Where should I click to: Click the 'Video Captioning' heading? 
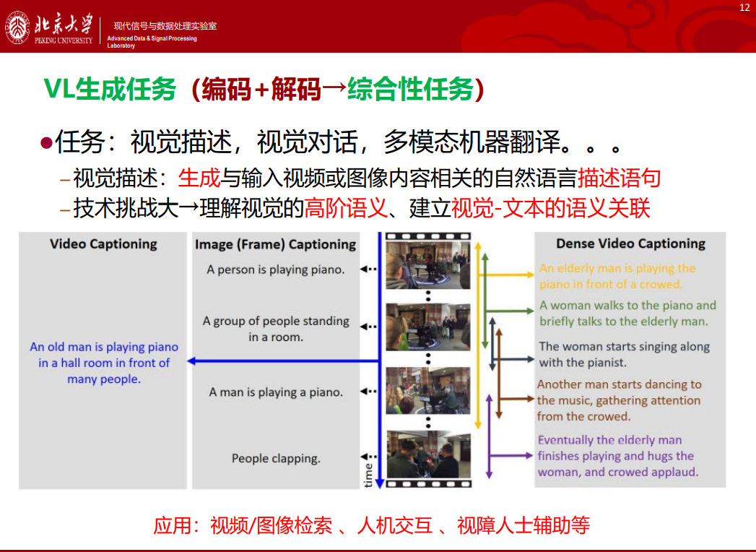point(103,244)
